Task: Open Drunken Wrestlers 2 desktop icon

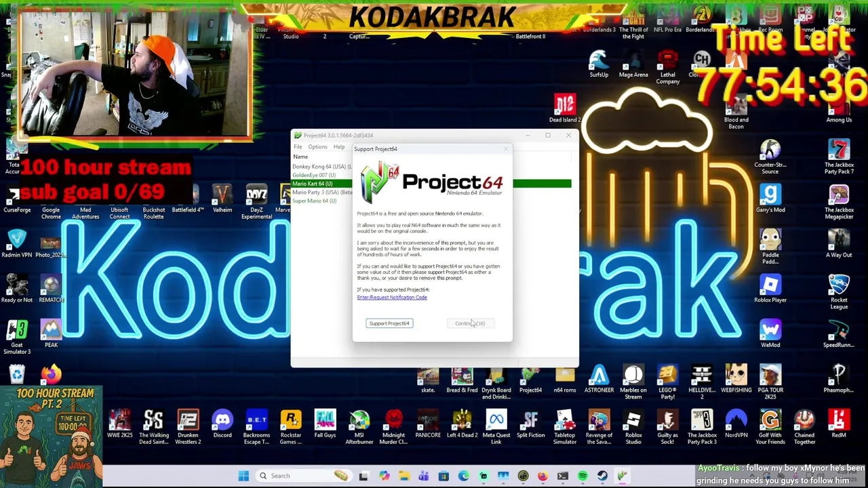Action: (x=188, y=428)
